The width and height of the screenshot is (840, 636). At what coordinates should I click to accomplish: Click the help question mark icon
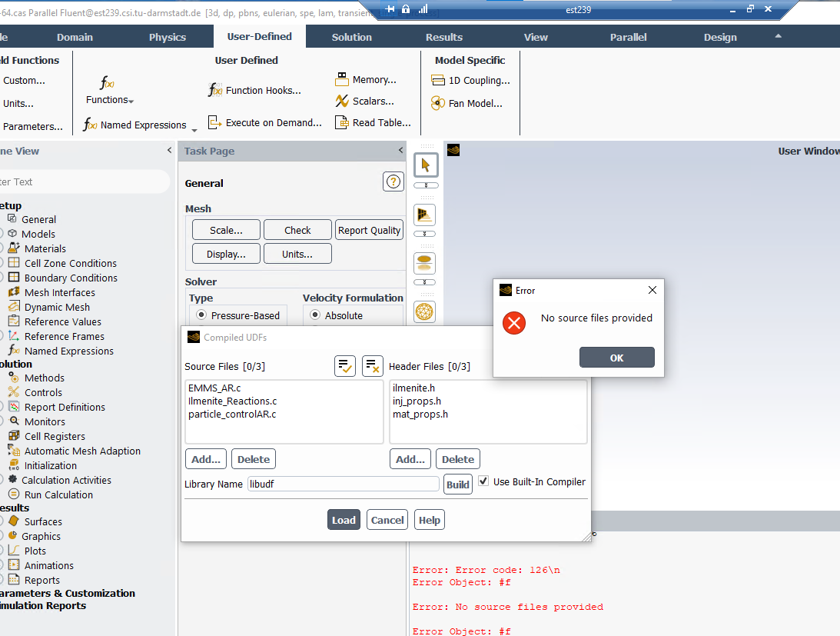click(393, 182)
